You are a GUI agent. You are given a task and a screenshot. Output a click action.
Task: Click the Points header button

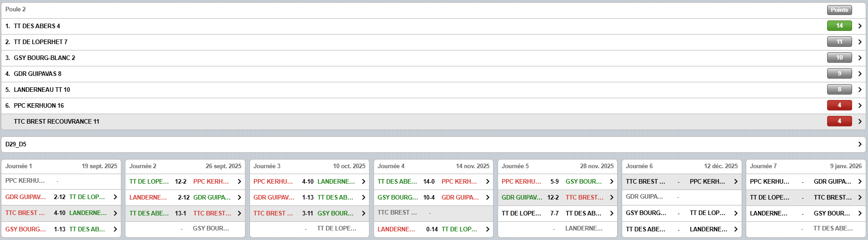[839, 10]
